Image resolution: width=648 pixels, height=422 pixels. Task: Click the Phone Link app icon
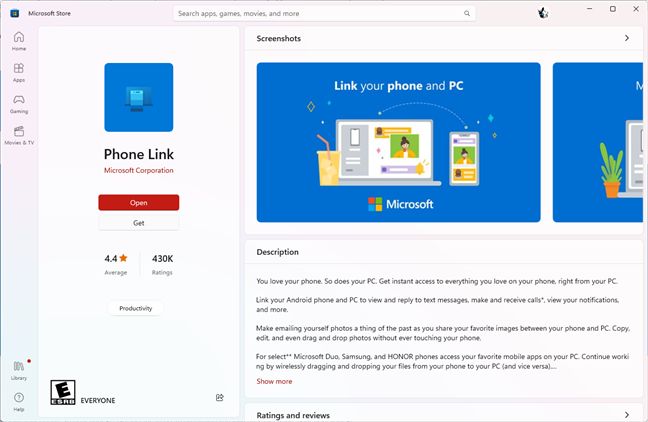click(x=139, y=98)
